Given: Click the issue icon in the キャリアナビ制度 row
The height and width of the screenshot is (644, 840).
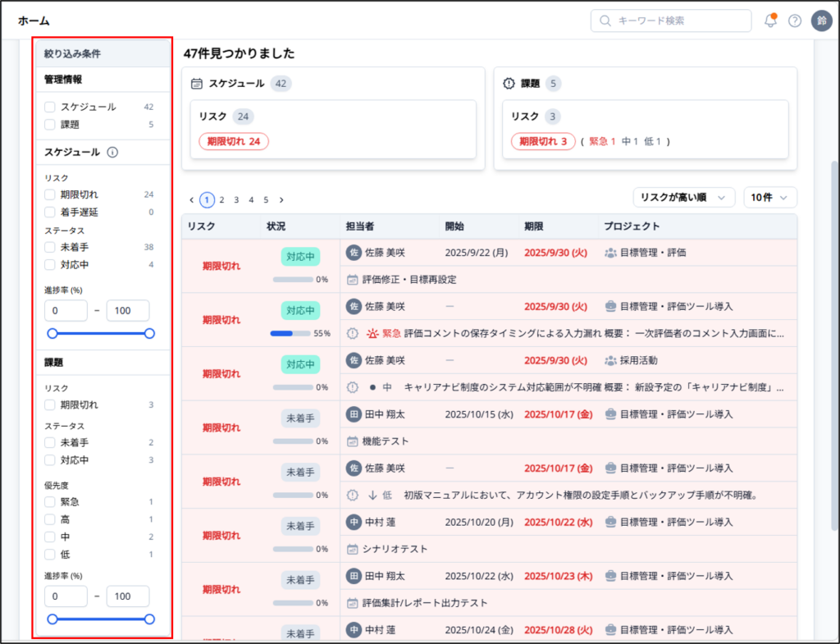Looking at the screenshot, I should click(x=352, y=387).
